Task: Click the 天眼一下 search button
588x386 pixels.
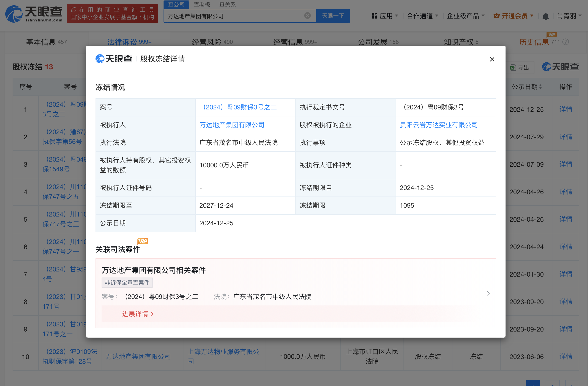Action: click(x=333, y=16)
